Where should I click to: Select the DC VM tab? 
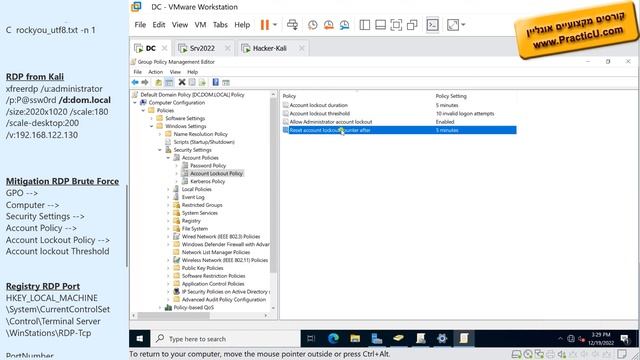click(150, 48)
